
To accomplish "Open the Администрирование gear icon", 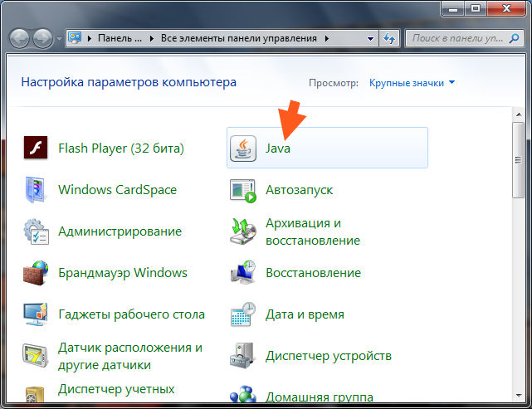I will (x=36, y=231).
